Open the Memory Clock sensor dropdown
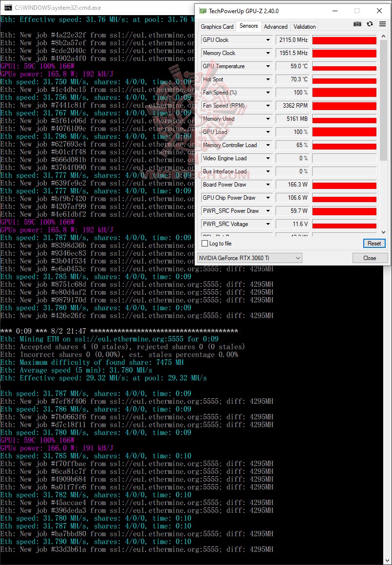 pyautogui.click(x=268, y=53)
